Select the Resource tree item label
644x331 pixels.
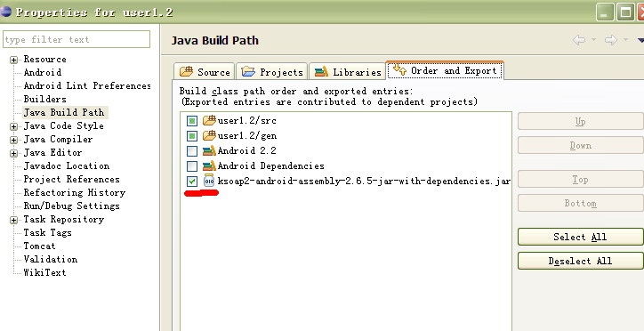pyautogui.click(x=44, y=59)
